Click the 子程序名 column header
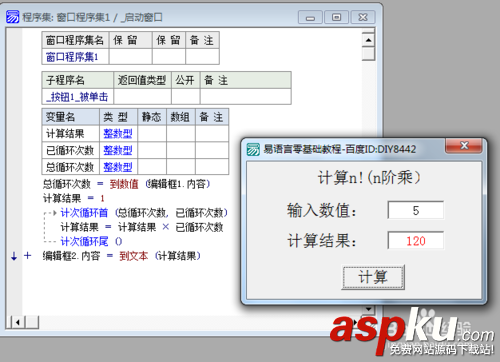 pos(78,80)
